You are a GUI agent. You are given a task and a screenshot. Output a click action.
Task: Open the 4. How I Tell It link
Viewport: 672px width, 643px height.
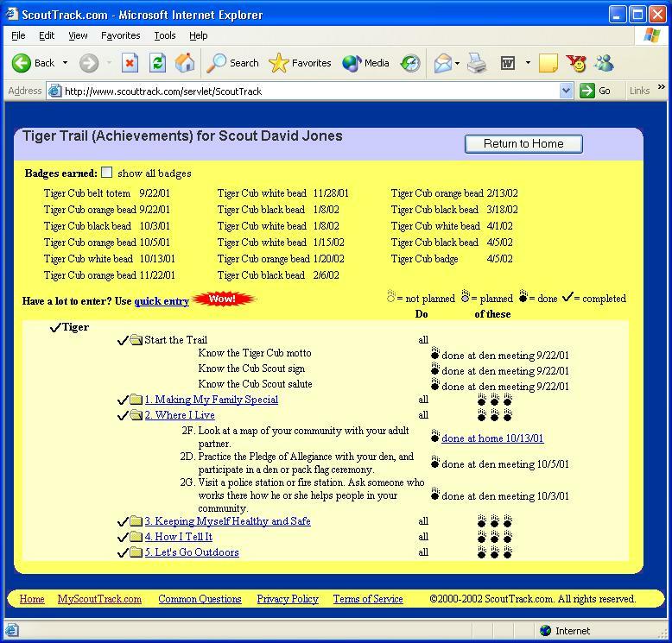(x=178, y=537)
